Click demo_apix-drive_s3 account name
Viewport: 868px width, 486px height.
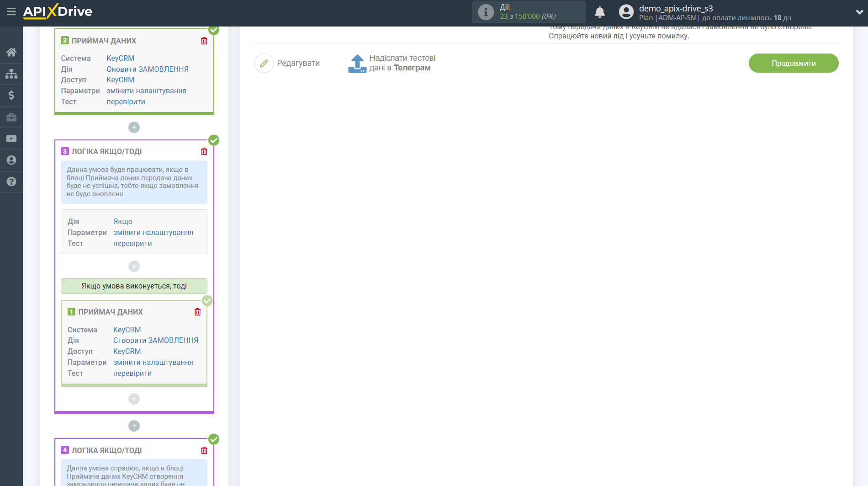point(676,8)
